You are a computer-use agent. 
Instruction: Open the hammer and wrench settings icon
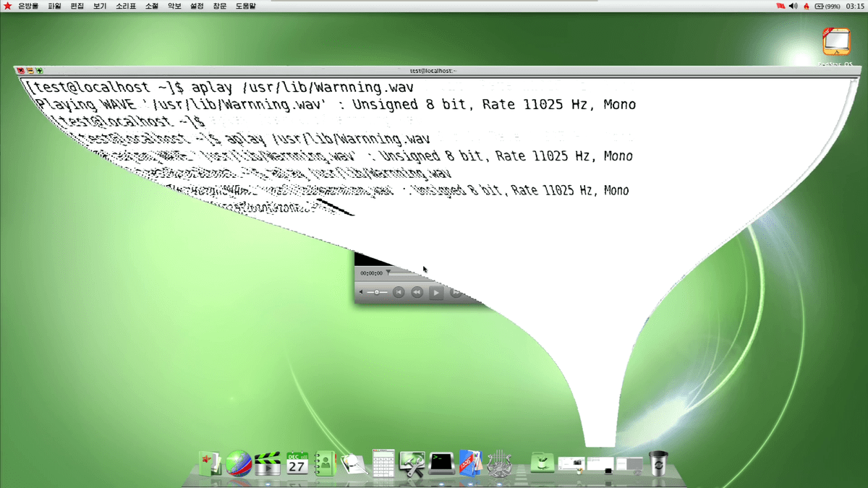click(x=412, y=463)
